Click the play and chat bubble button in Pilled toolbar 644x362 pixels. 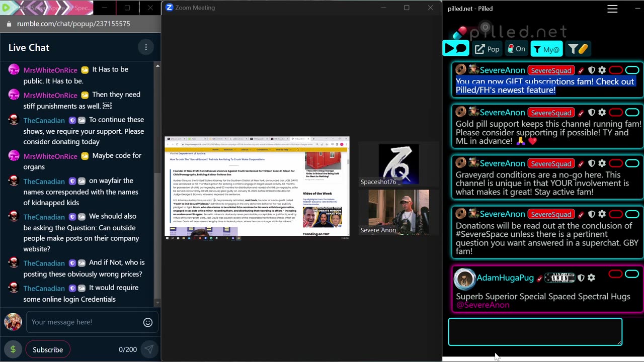[x=456, y=49]
